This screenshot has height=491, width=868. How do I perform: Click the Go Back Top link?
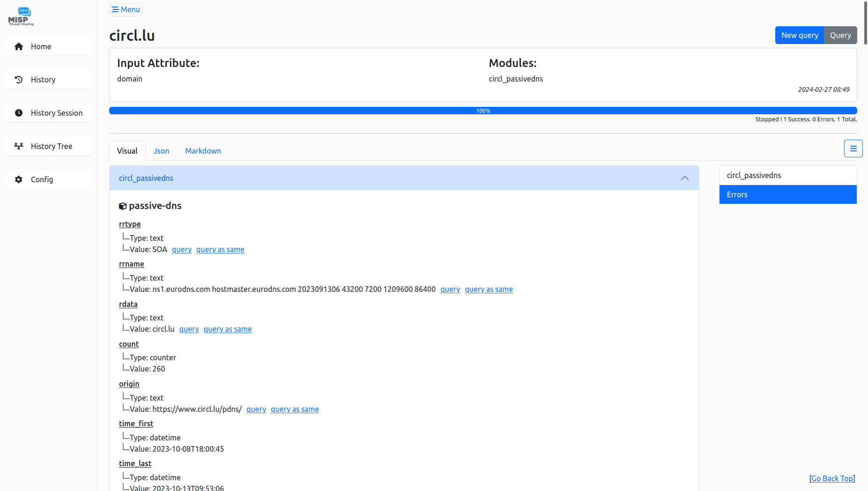pos(832,478)
